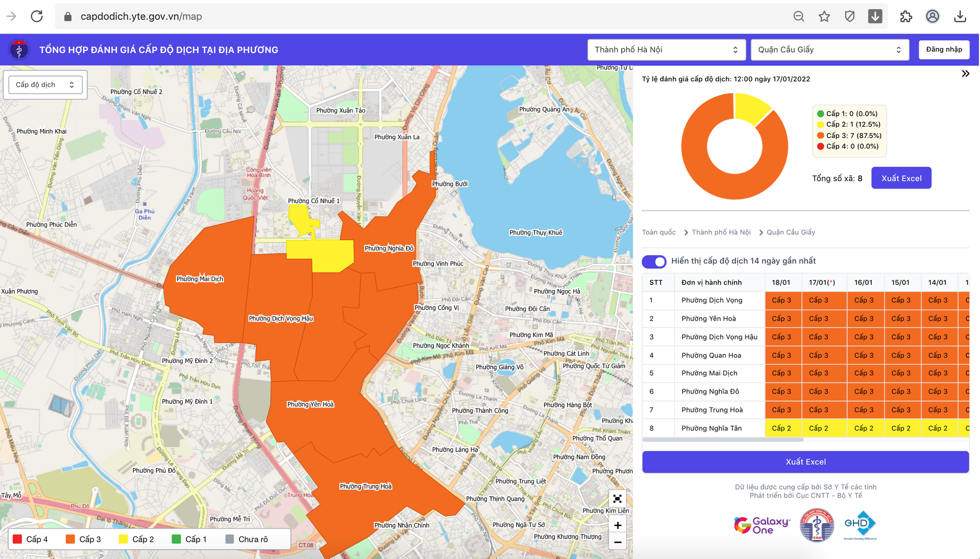Open the Cấp độ dịch map layer dropdown
The image size is (980, 559).
tap(45, 85)
